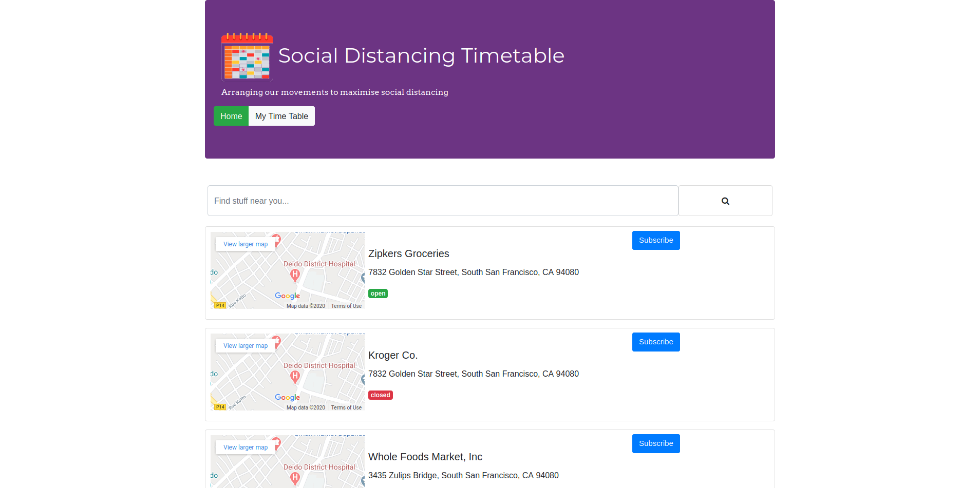Click the Kroger Co. store name
Image resolution: width=980 pixels, height=488 pixels.
[393, 355]
